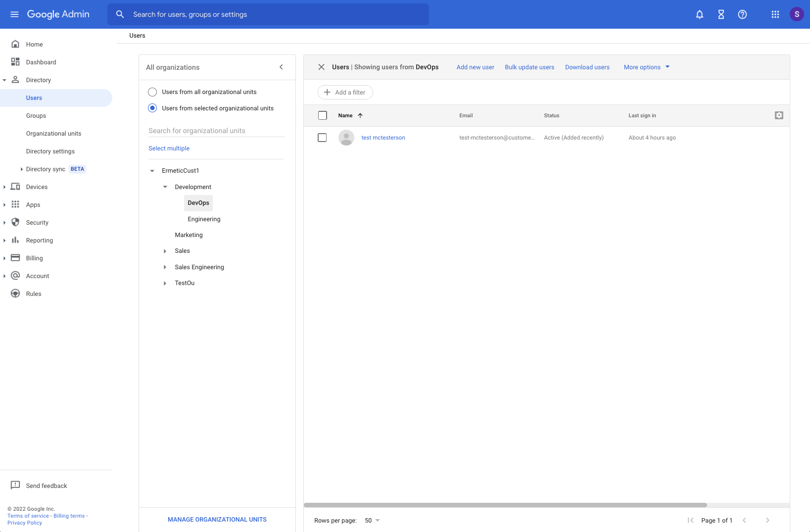
Task: Click Bulk update users
Action: click(x=529, y=67)
